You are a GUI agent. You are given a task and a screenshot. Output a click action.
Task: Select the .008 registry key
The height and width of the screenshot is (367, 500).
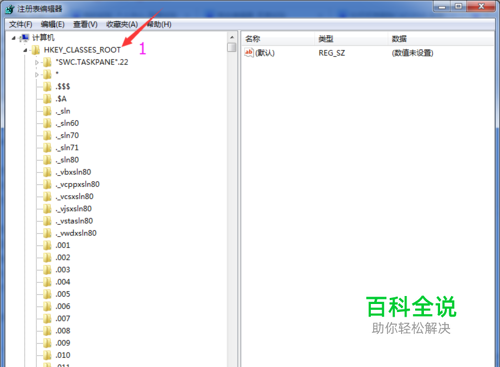click(x=63, y=331)
